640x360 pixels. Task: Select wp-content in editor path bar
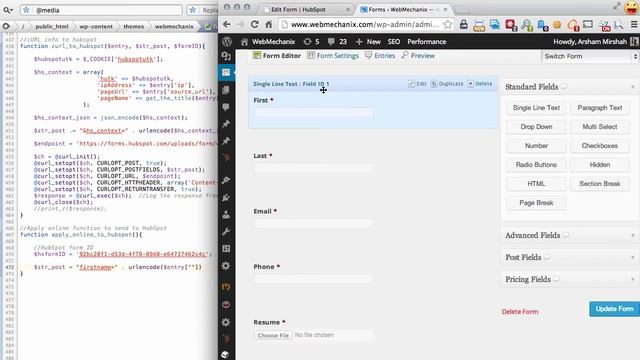[96, 27]
